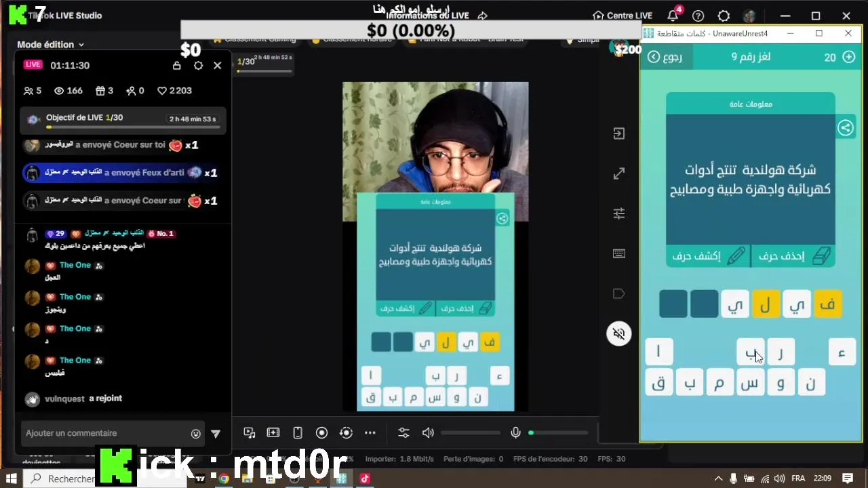
Task: Select the ا letter tile in the game window
Action: click(658, 352)
